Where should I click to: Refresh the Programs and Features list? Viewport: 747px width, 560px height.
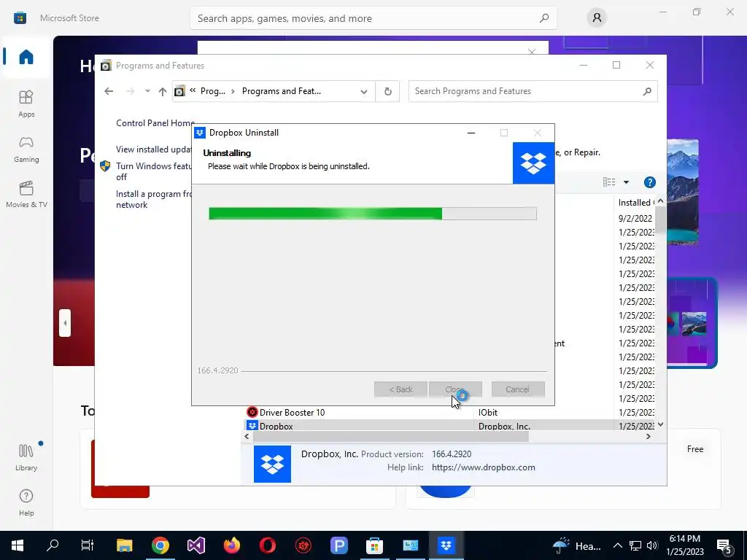click(x=388, y=91)
